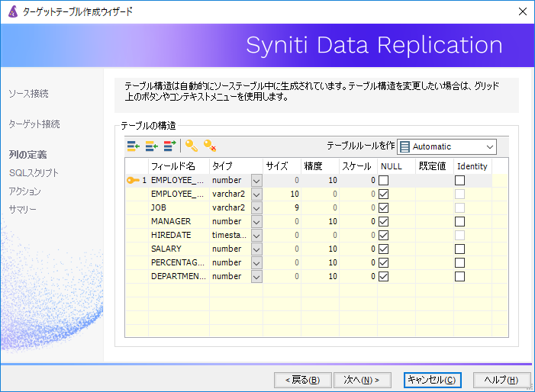The height and width of the screenshot is (392, 535).
Task: Open type dropdown for the first EMPLOYEE_ number row
Action: (256, 180)
